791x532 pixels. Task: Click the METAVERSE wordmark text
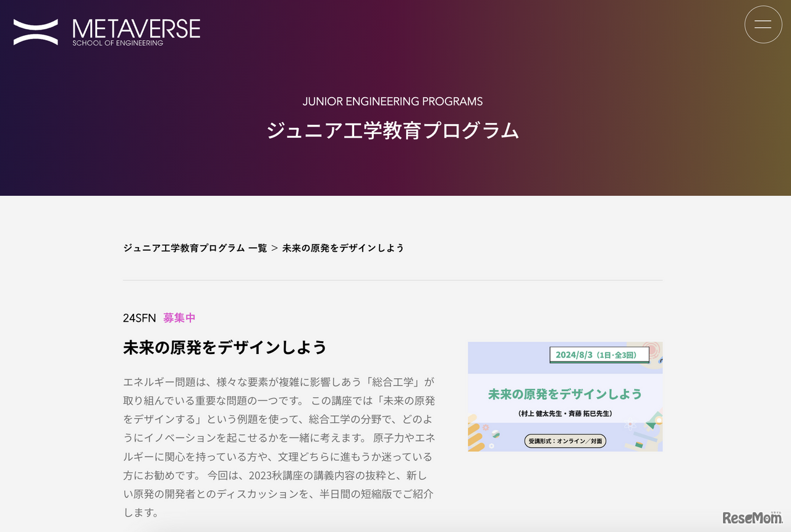(136, 28)
